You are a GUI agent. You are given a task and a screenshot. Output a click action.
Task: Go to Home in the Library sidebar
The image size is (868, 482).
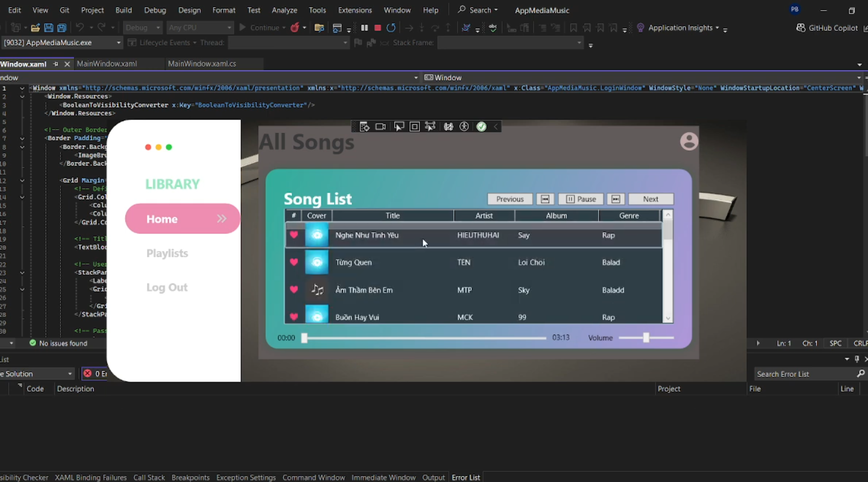coord(182,219)
